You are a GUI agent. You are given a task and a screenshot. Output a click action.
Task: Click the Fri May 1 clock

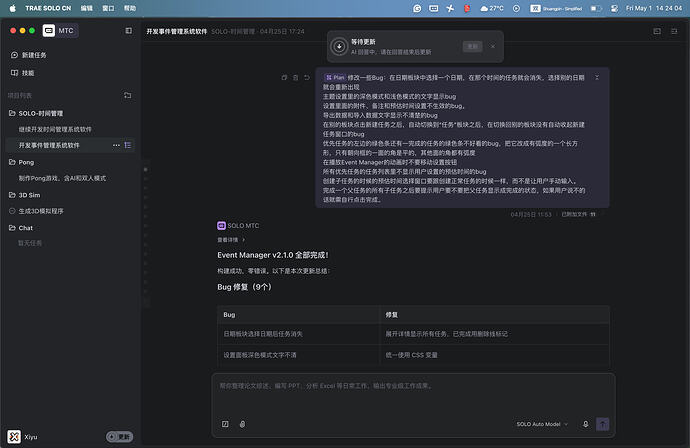click(x=653, y=8)
